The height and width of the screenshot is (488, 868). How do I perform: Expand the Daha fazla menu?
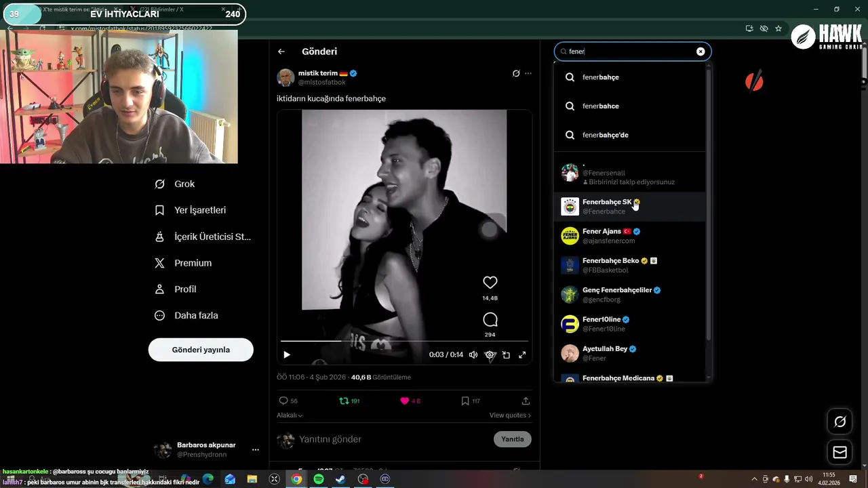(186, 315)
